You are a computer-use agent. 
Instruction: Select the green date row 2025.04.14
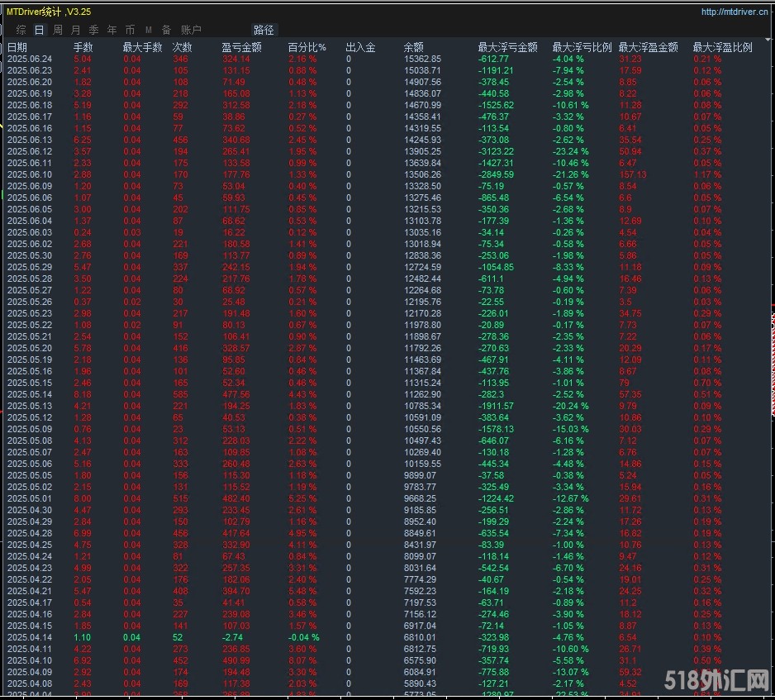[x=30, y=638]
